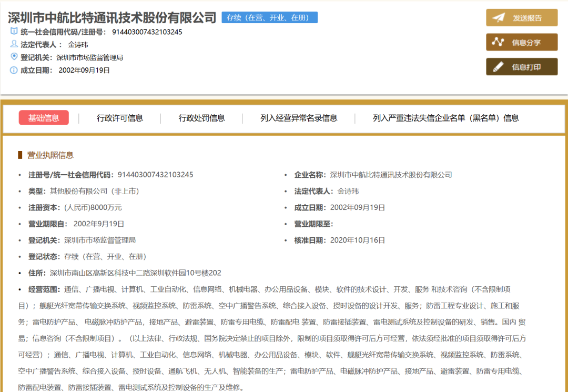
Task: Open the 列入严重违法失信企业名单（黑名单）信息 tab
Action: pyautogui.click(x=446, y=118)
